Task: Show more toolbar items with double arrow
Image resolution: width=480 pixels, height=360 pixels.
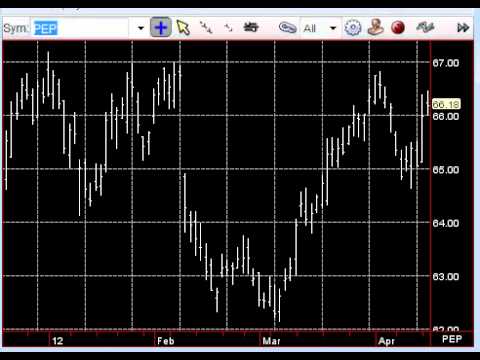Action: click(463, 28)
